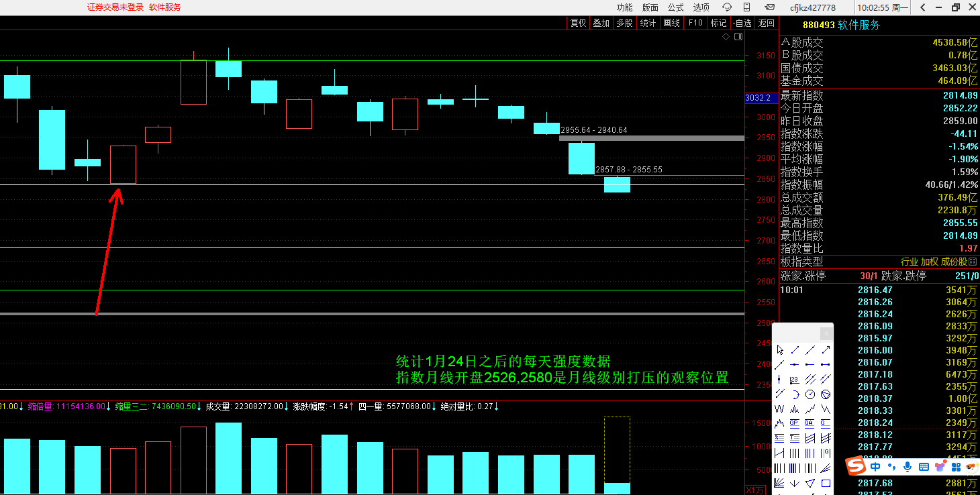
Task: Select the percentage lines tool
Action: 779,438
